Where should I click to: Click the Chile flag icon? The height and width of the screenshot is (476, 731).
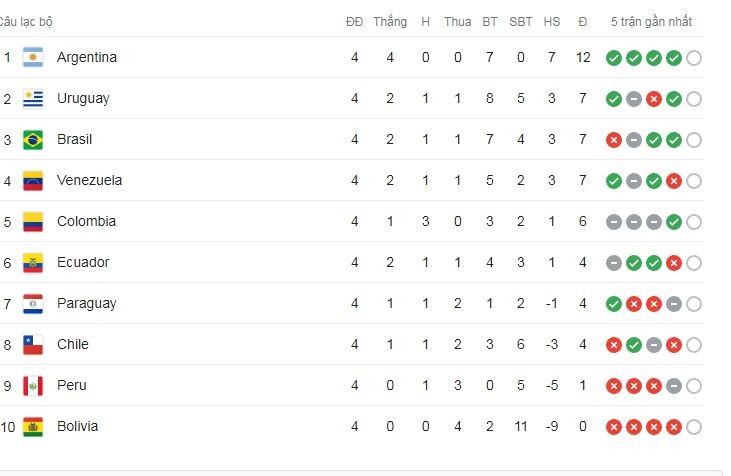tap(33, 344)
